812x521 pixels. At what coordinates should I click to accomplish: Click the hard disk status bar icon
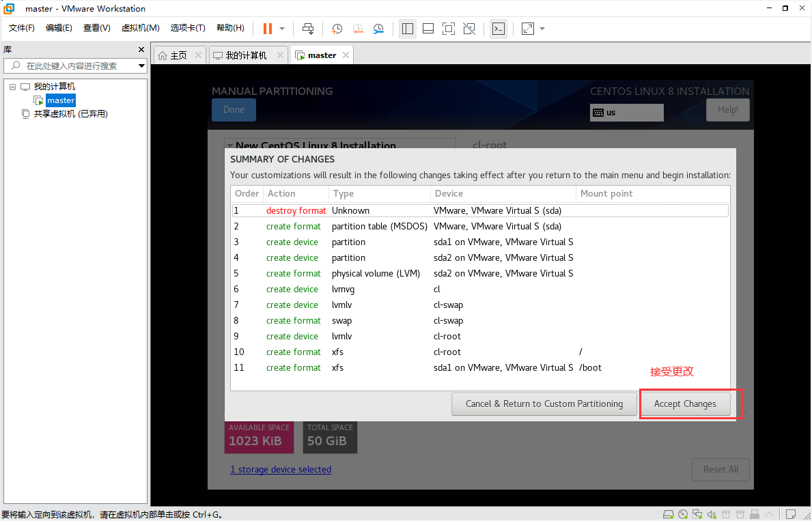(x=669, y=514)
